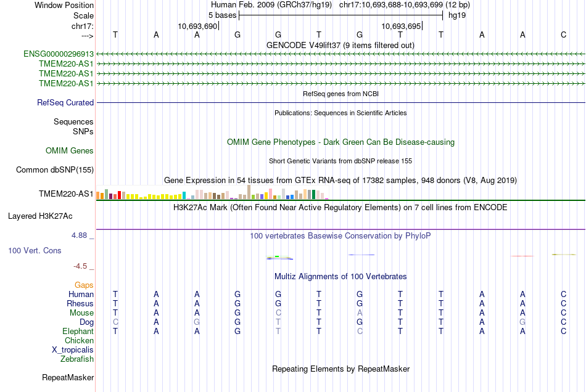Open the Layered H3K27Ac track label
Screen dimensions: 586x392
pyautogui.click(x=40, y=216)
